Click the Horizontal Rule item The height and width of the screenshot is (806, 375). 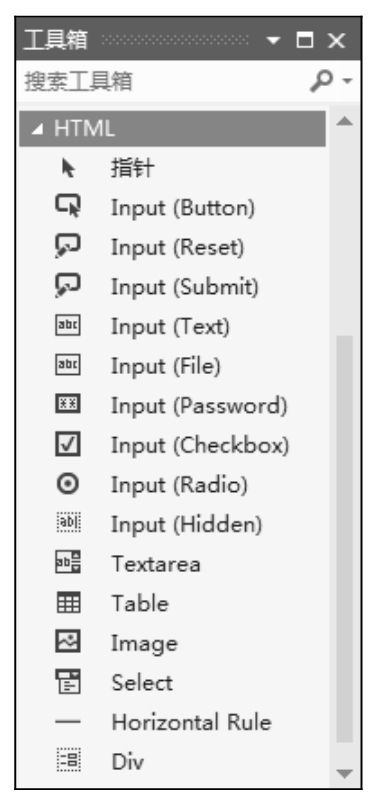pos(173,722)
